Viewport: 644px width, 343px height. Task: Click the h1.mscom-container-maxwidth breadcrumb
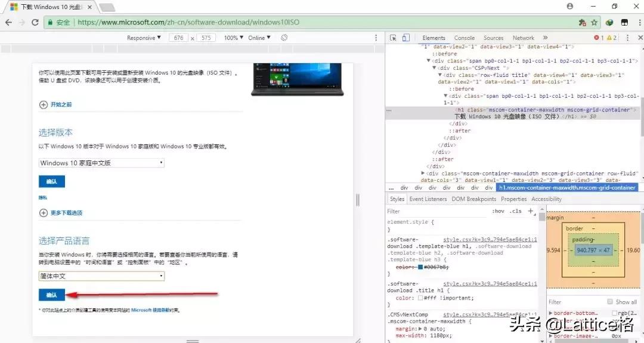click(567, 188)
